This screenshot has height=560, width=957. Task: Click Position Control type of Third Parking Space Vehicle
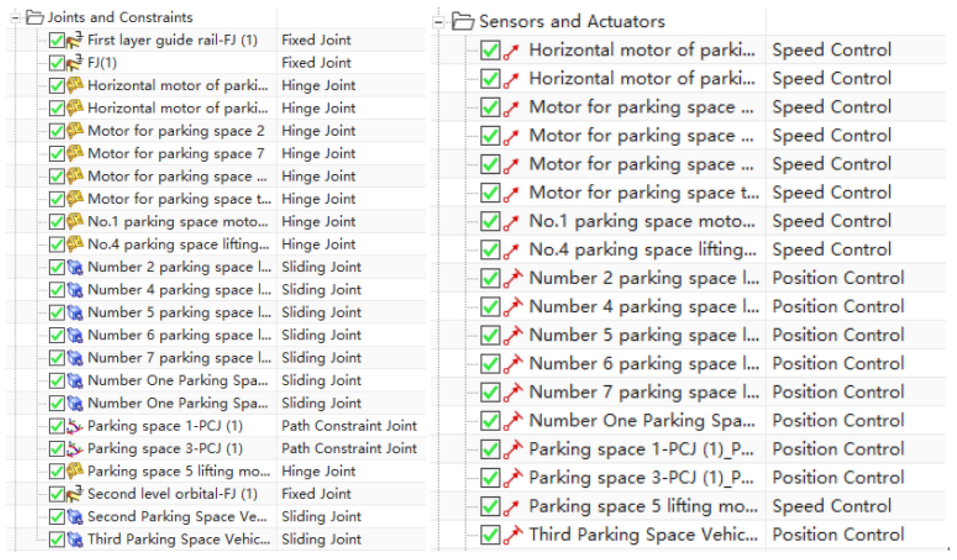click(838, 535)
